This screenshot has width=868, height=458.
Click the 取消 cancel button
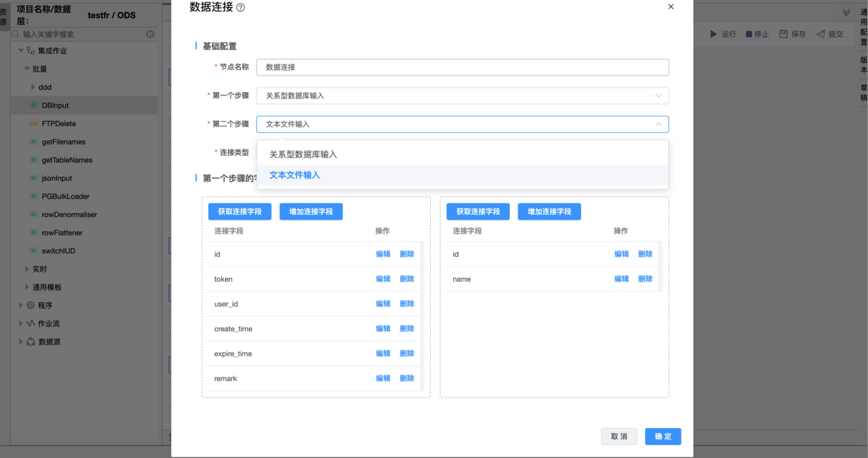(619, 437)
